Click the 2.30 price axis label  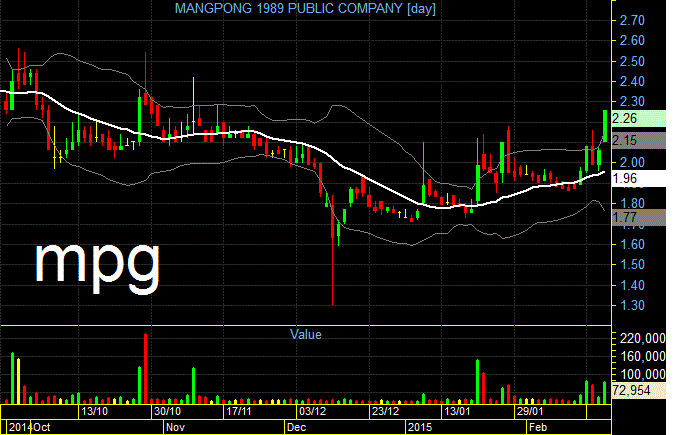tap(631, 101)
